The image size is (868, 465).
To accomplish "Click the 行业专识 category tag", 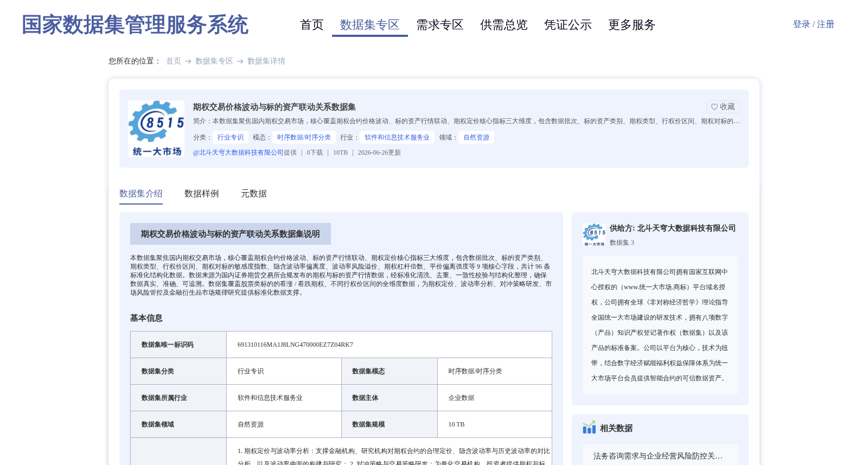I will (x=231, y=137).
